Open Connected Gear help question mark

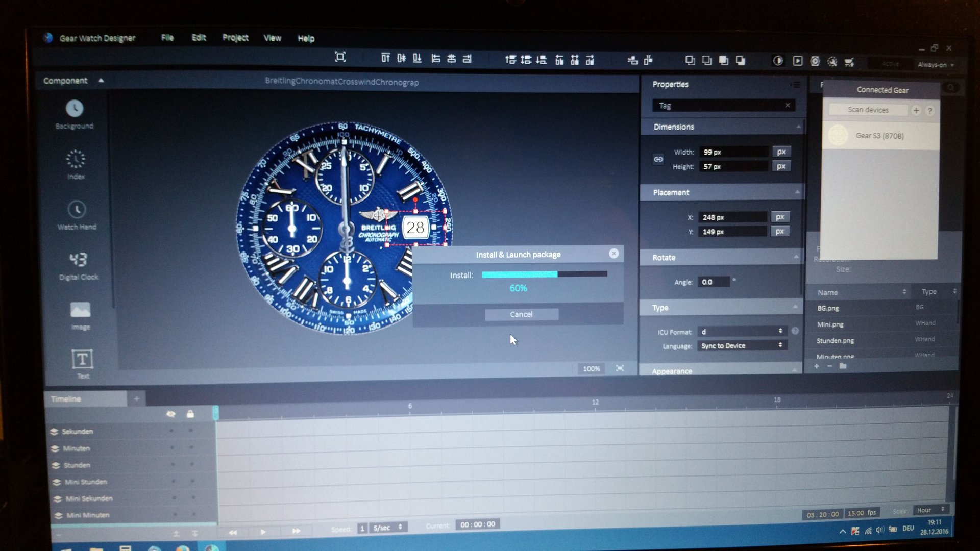(930, 111)
